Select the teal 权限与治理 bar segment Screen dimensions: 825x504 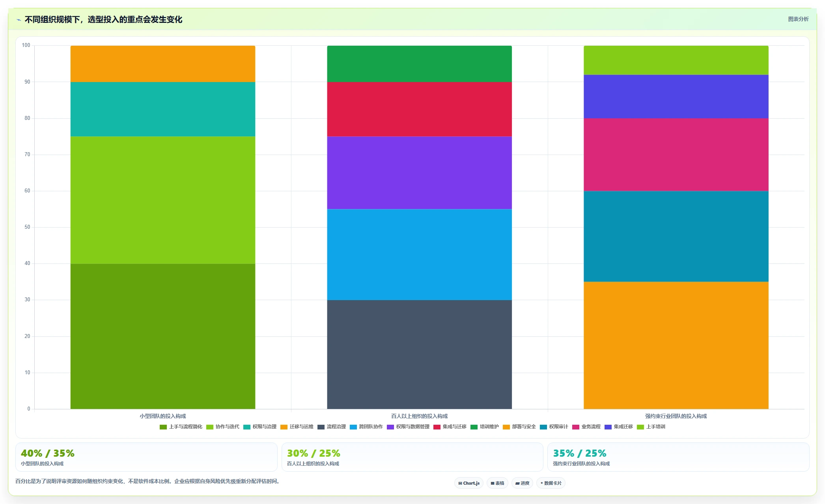(x=163, y=109)
